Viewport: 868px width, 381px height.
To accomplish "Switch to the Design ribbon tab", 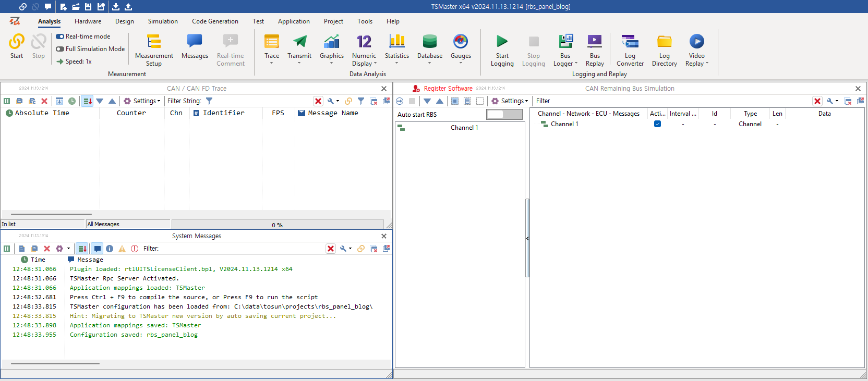I will click(124, 21).
